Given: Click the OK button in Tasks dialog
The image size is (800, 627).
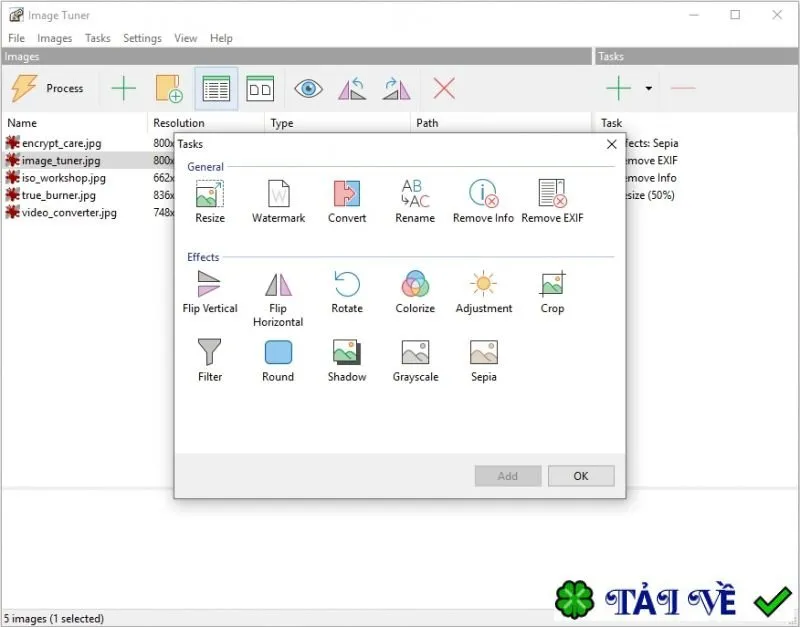Looking at the screenshot, I should [x=581, y=476].
